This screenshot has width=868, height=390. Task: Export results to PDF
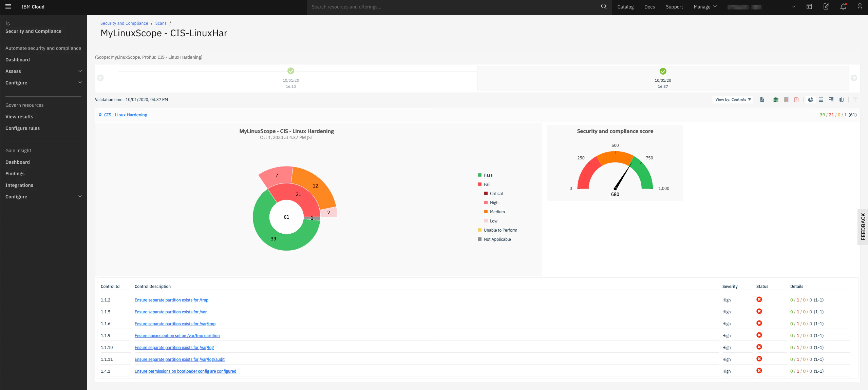[796, 100]
